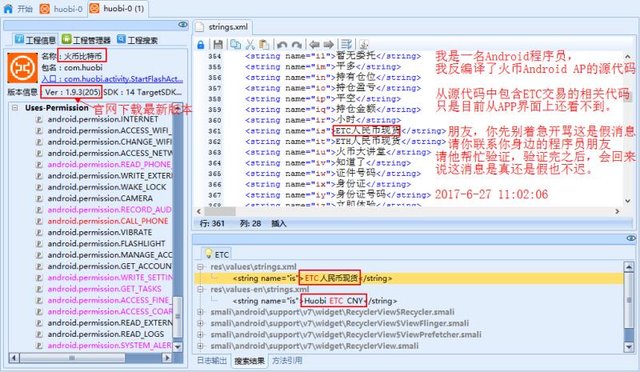Click the last icon in editor toolbar
Viewport: 640px width, 372px height.
(364, 44)
